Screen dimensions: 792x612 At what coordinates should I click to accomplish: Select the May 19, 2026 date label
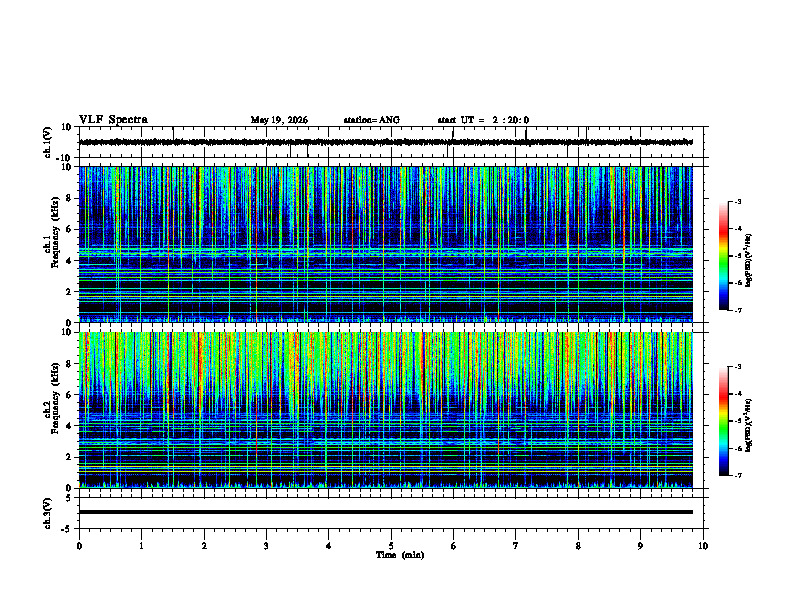pyautogui.click(x=279, y=120)
